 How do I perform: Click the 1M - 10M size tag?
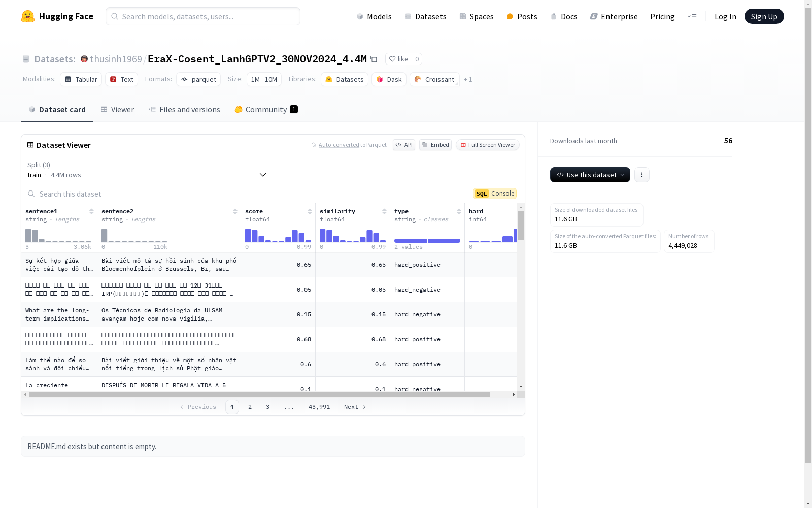(x=264, y=79)
